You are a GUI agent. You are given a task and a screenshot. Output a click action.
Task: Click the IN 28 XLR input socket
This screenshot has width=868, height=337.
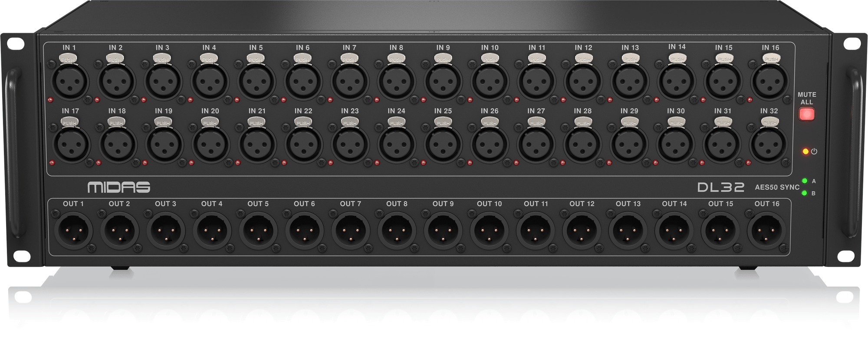(583, 145)
